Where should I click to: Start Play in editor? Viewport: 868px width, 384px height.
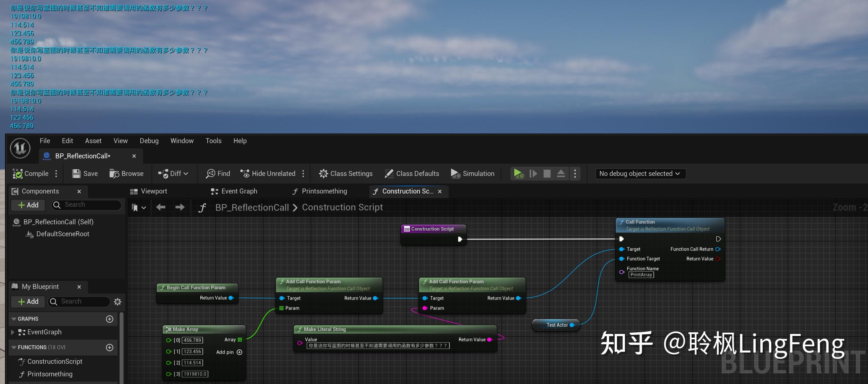point(518,174)
